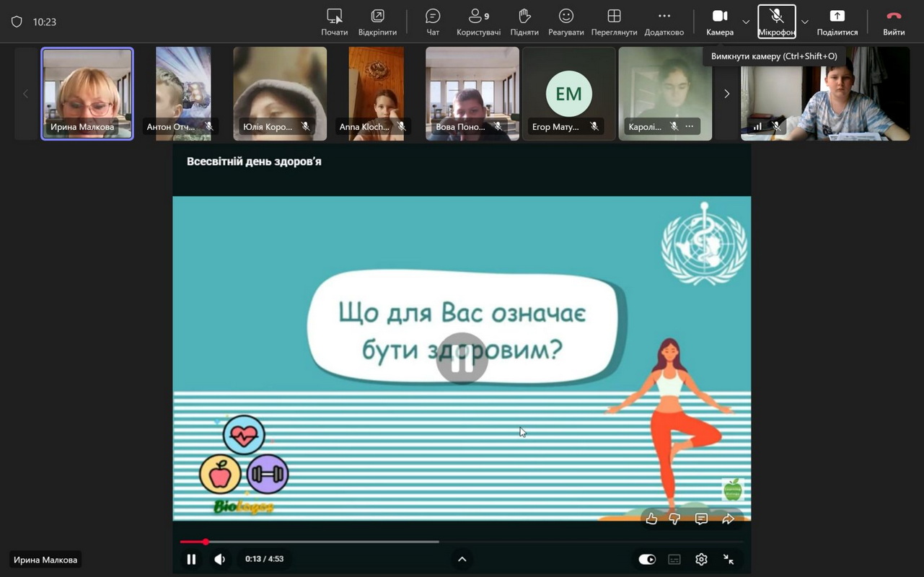
Task: Open the Чат panel
Action: [x=433, y=22]
